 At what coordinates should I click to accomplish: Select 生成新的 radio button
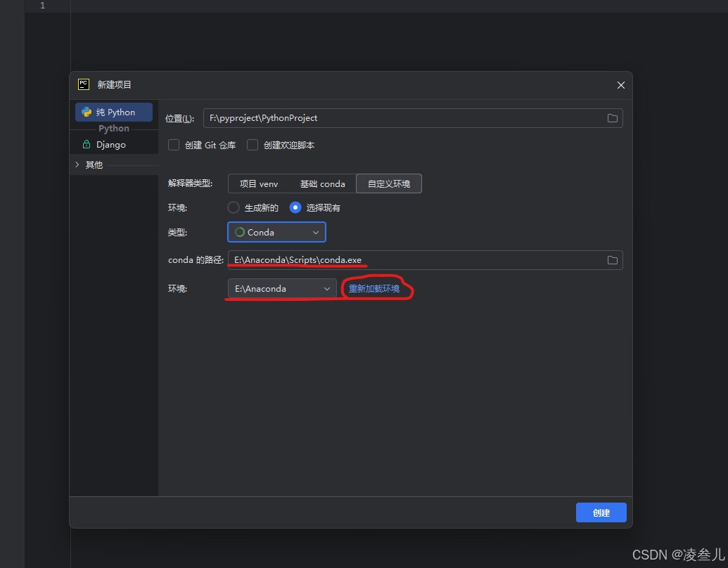[x=234, y=207]
